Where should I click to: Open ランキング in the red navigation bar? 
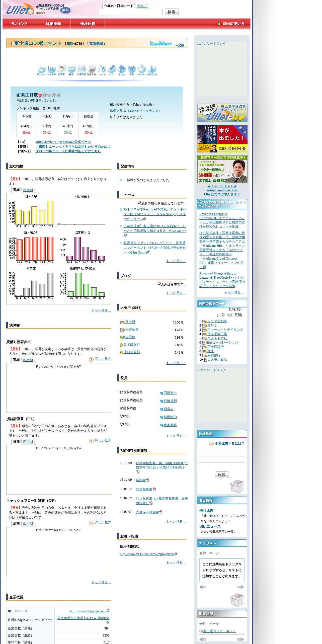(20, 24)
